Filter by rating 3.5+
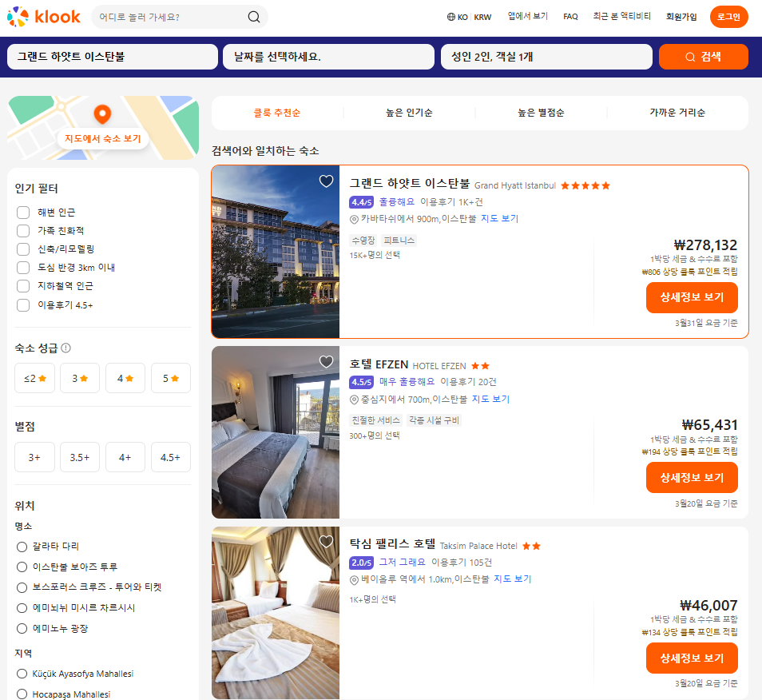The width and height of the screenshot is (762, 700). (80, 457)
